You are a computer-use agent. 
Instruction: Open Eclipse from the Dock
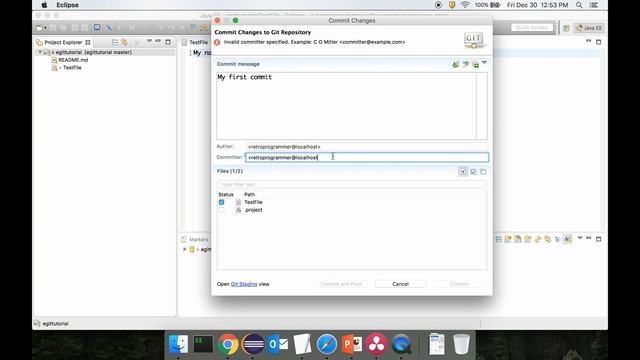(253, 344)
